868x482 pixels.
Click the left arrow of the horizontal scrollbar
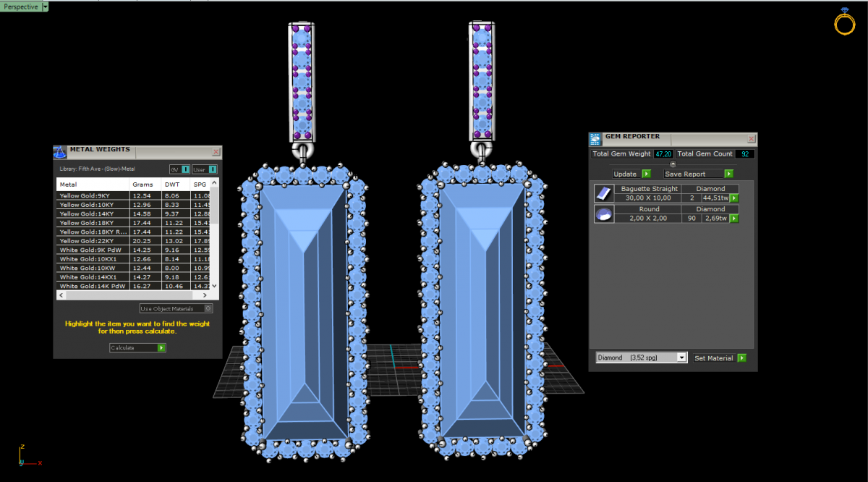pyautogui.click(x=61, y=295)
